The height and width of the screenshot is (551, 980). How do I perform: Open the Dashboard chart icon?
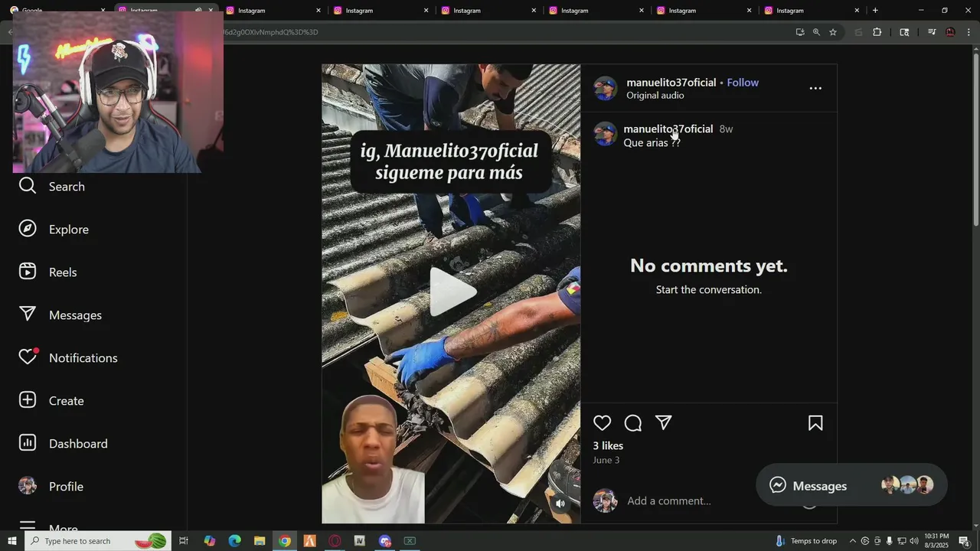coord(28,443)
